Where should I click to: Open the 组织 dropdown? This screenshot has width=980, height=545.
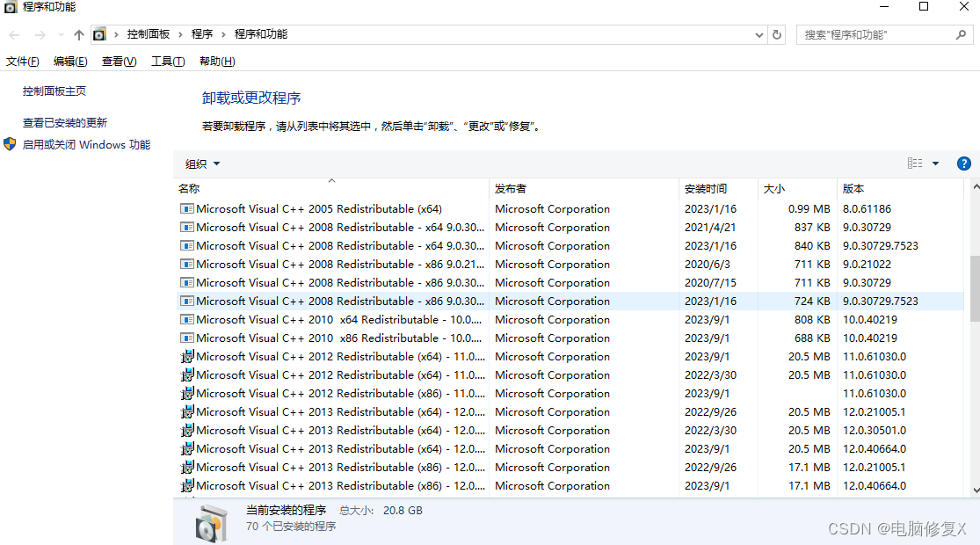tap(202, 163)
